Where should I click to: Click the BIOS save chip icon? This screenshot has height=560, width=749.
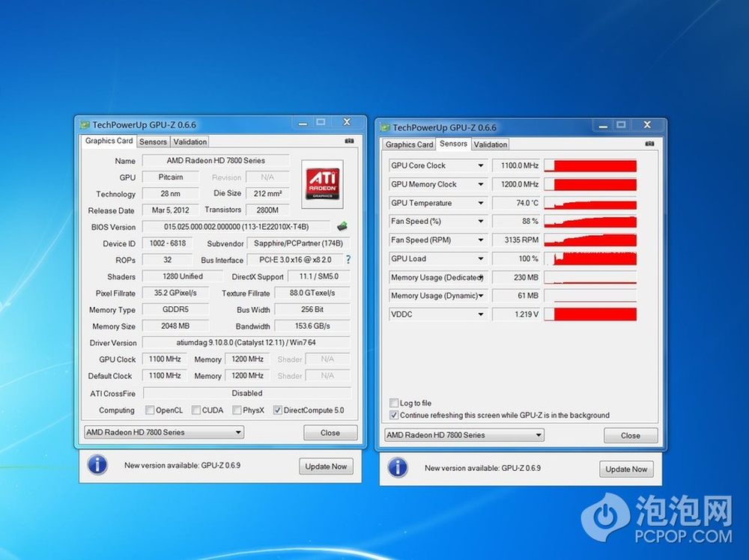click(342, 226)
